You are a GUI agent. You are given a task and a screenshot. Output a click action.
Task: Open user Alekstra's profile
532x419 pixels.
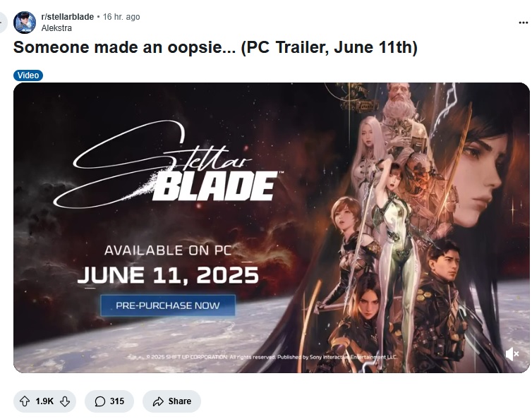[x=56, y=28]
